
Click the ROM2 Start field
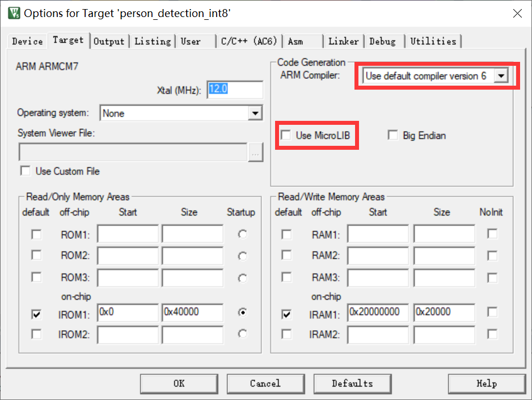click(x=128, y=255)
